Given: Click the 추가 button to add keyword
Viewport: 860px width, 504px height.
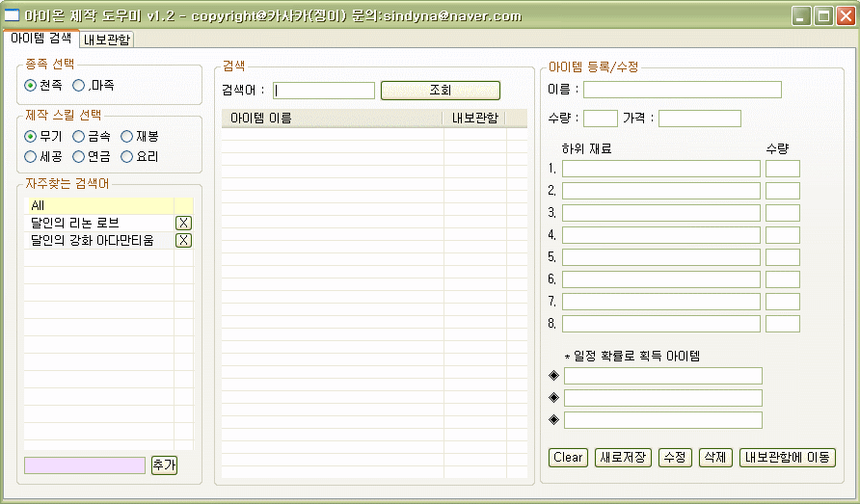Looking at the screenshot, I should click(164, 465).
